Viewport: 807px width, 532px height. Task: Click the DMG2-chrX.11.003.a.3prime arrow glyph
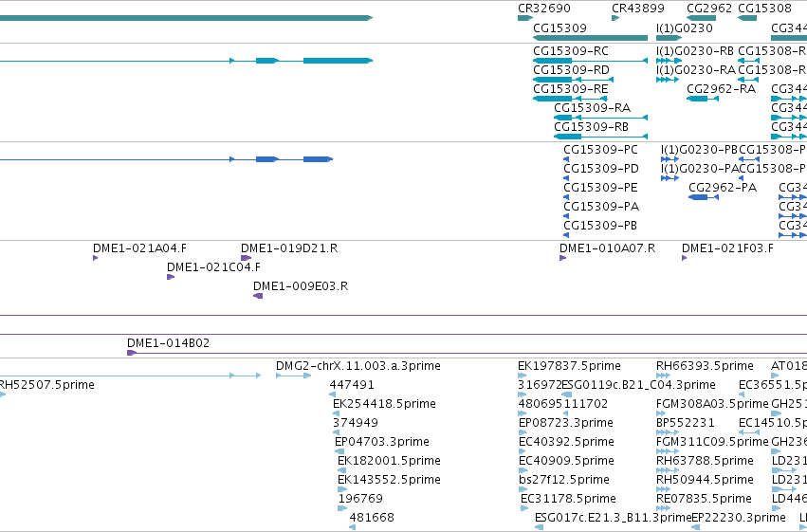[x=293, y=376]
